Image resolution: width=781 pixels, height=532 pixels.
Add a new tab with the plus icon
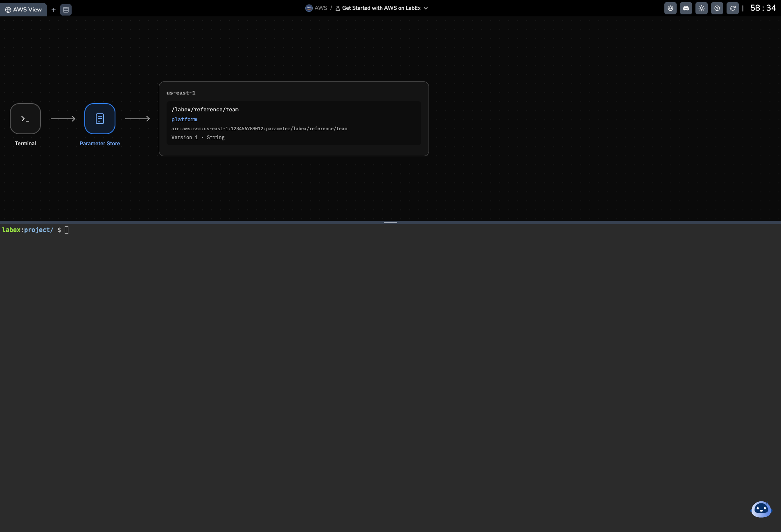[x=54, y=10]
